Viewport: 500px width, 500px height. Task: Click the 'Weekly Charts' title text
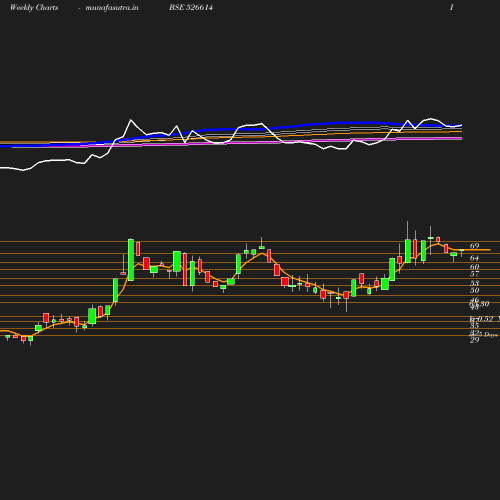pyautogui.click(x=34, y=7)
